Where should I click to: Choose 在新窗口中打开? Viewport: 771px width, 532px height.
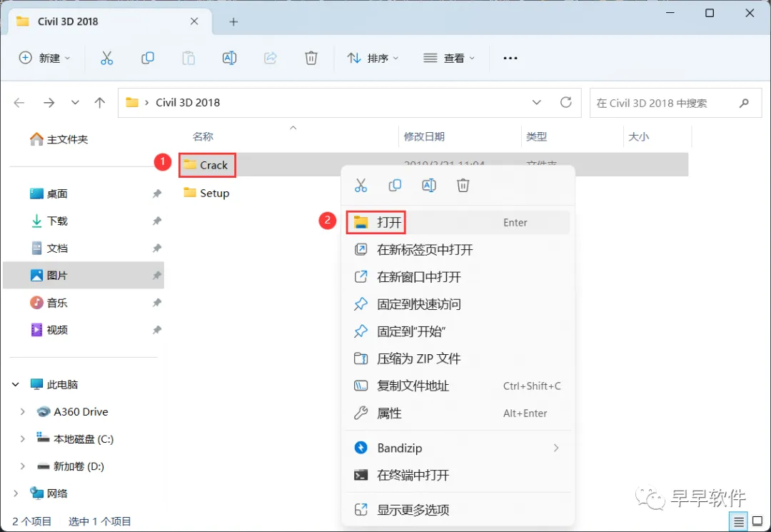pos(458,277)
